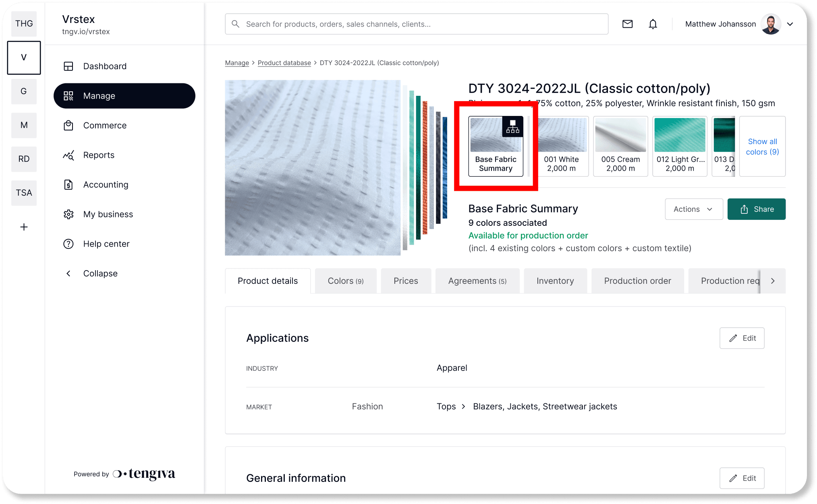Click the Share button

pos(756,209)
